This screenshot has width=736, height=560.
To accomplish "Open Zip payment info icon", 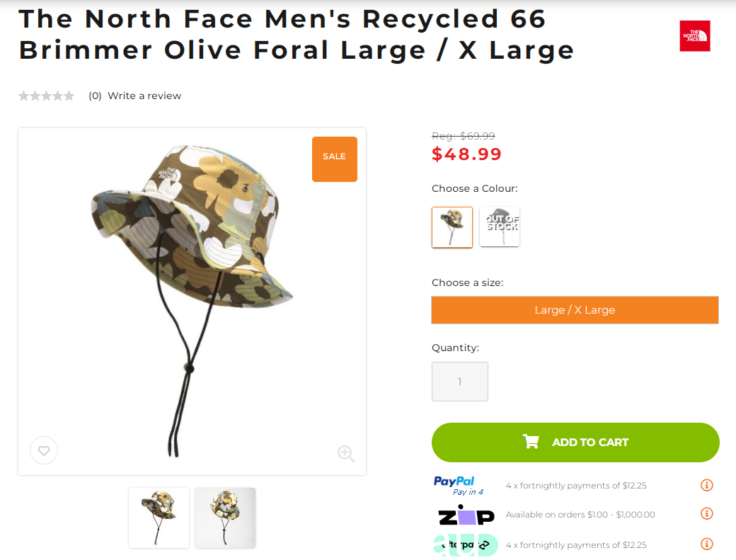I will click(x=706, y=513).
